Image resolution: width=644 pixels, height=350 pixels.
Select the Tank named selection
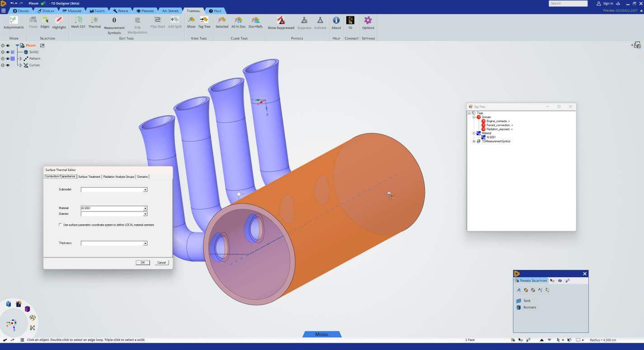(526, 301)
